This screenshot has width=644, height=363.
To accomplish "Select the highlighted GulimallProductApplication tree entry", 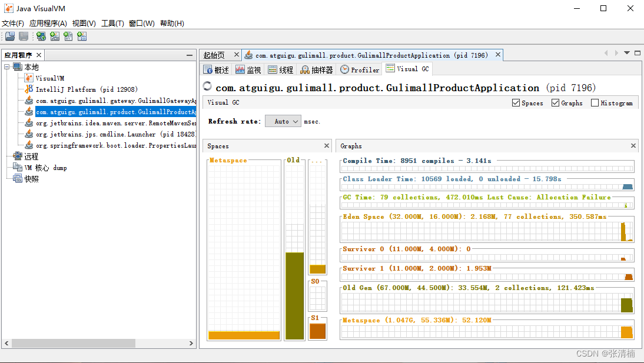I will pyautogui.click(x=116, y=112).
